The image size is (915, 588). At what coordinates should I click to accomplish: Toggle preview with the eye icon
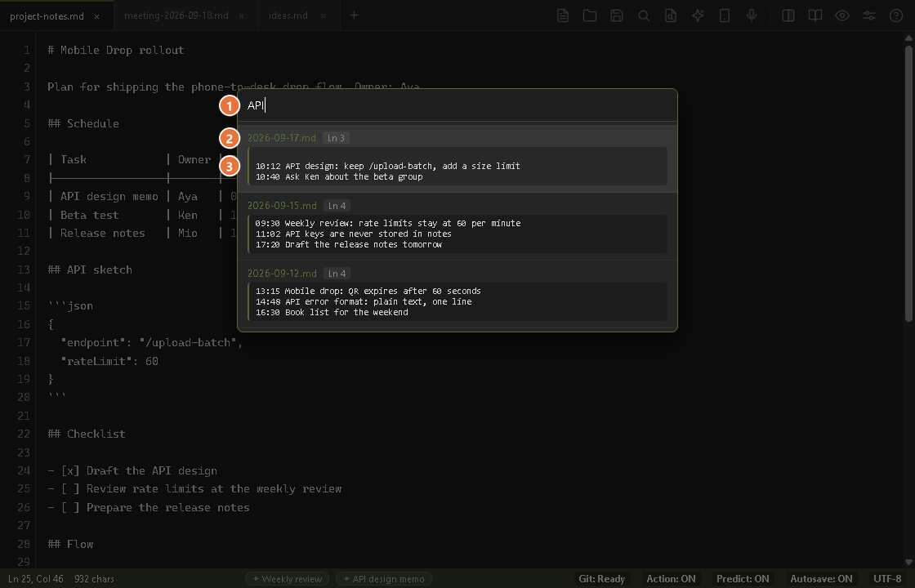[842, 16]
